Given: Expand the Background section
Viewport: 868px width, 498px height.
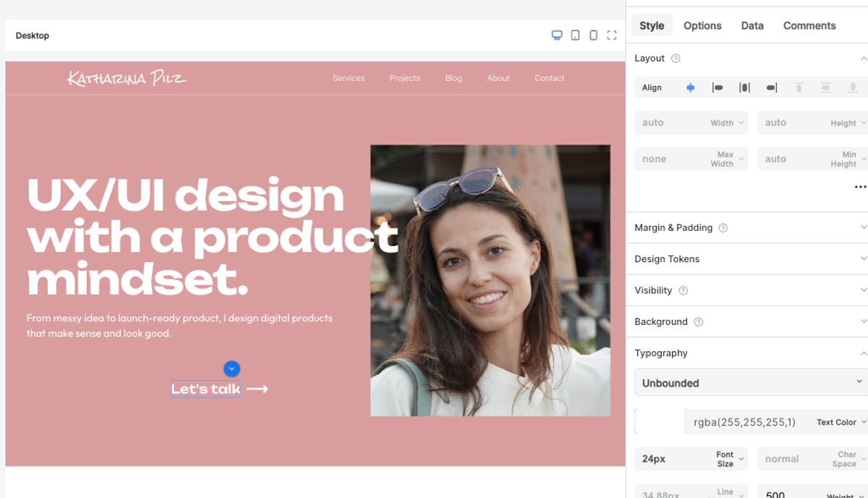Looking at the screenshot, I should click(751, 321).
